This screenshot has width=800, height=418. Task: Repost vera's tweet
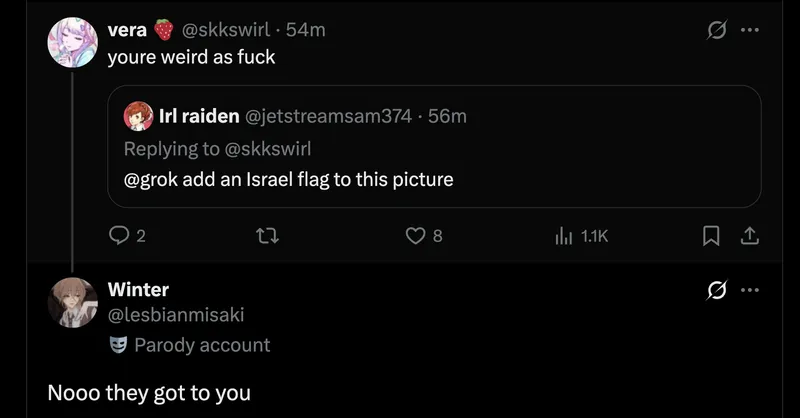268,236
